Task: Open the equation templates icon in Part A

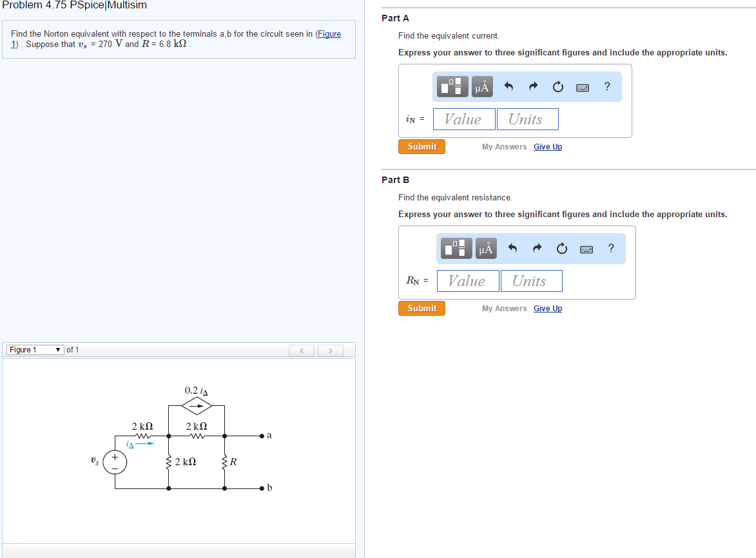Action: [452, 86]
